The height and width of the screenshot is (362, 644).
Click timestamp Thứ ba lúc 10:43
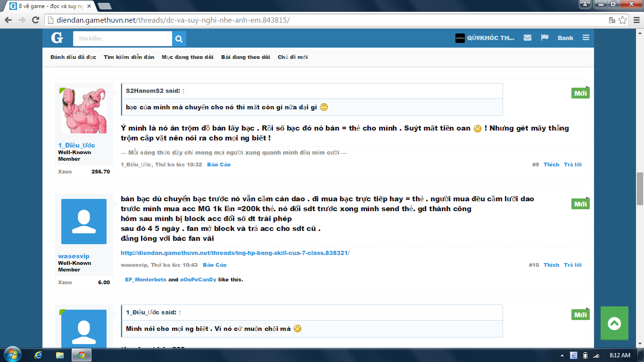click(x=174, y=265)
